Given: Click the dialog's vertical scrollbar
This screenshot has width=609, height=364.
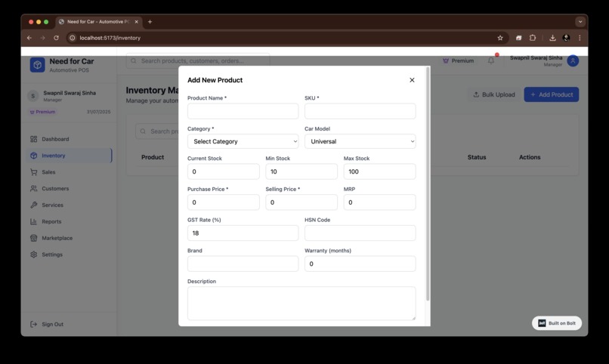Looking at the screenshot, I should 428,184.
